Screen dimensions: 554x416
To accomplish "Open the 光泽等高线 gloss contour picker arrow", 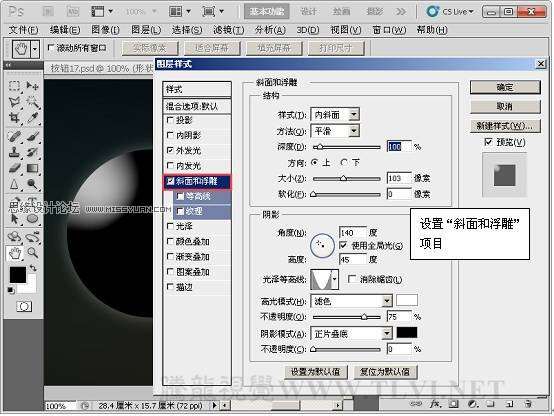I will [334, 280].
